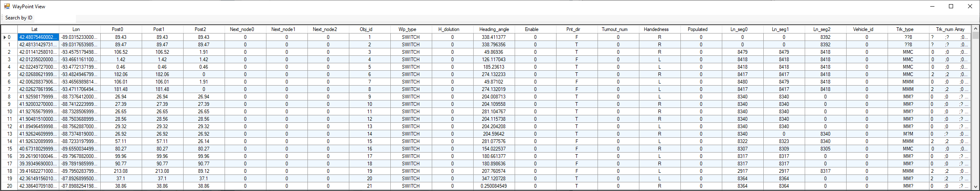Sort by the Heading_angle column header

(x=494, y=29)
